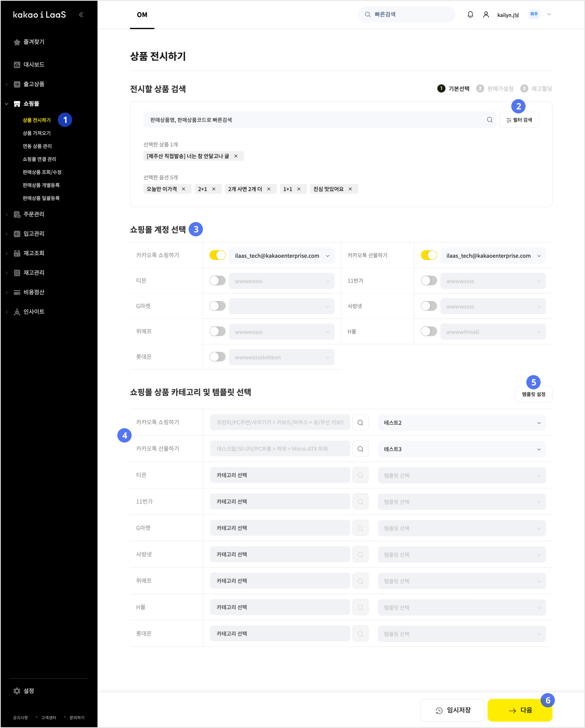Open 대시보드 from sidebar

[34, 64]
